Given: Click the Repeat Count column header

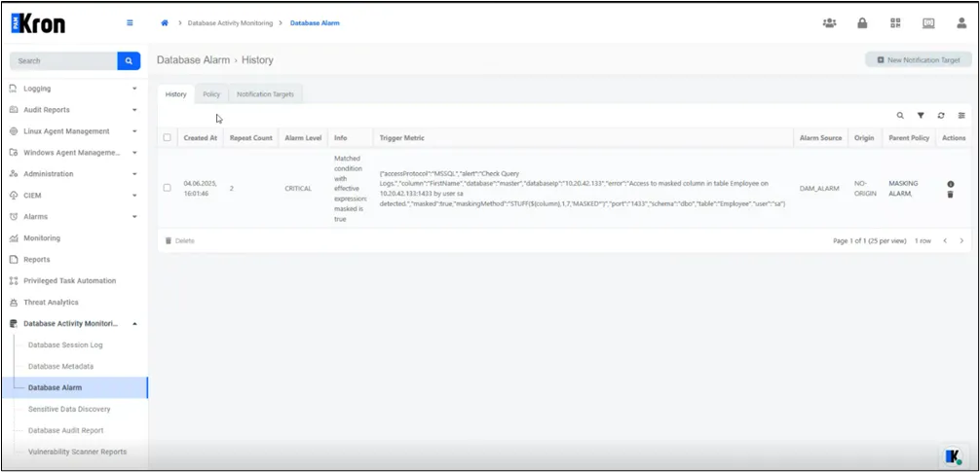Looking at the screenshot, I should [x=251, y=138].
